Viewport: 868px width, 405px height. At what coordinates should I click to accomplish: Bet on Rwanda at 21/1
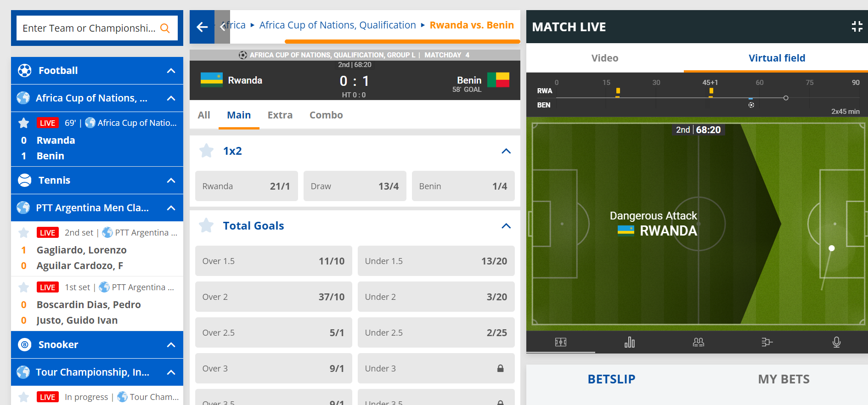click(247, 186)
